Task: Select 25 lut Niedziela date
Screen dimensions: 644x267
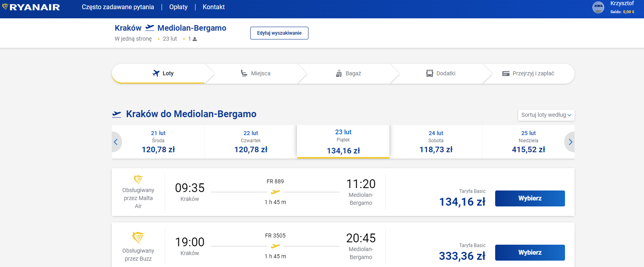Action: pos(528,142)
